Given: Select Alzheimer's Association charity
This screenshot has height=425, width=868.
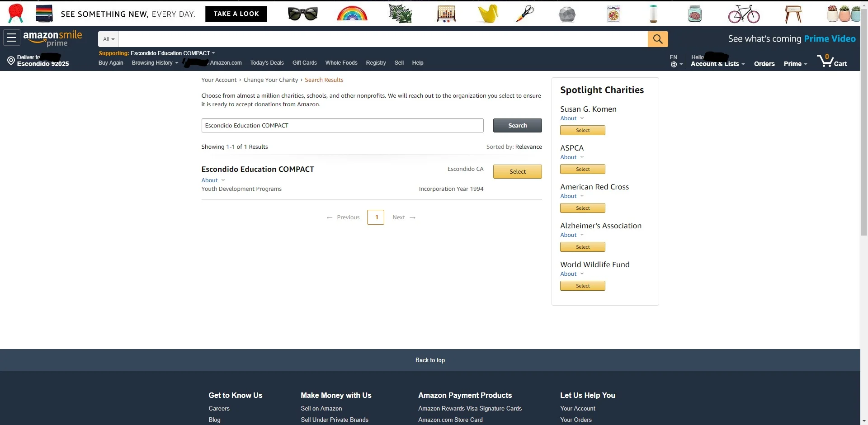Looking at the screenshot, I should pos(583,247).
